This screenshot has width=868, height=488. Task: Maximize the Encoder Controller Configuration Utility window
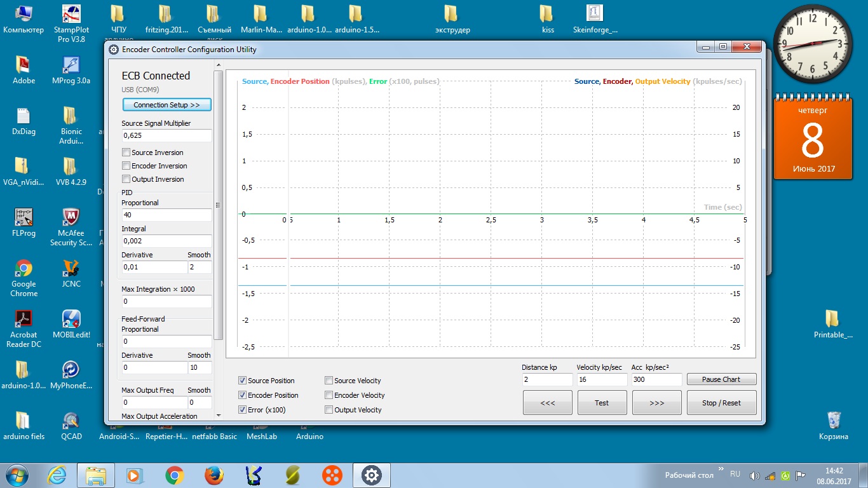tap(723, 46)
